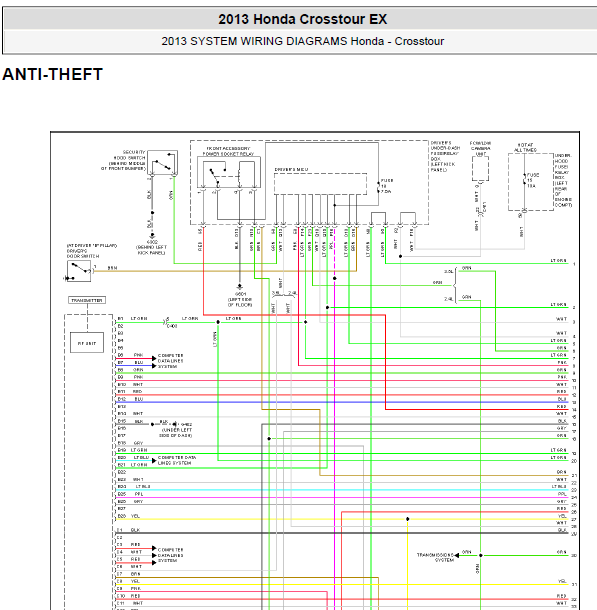This screenshot has height=610, width=597.
Task: Select the 'Driver's MICU' label
Action: click(x=291, y=170)
